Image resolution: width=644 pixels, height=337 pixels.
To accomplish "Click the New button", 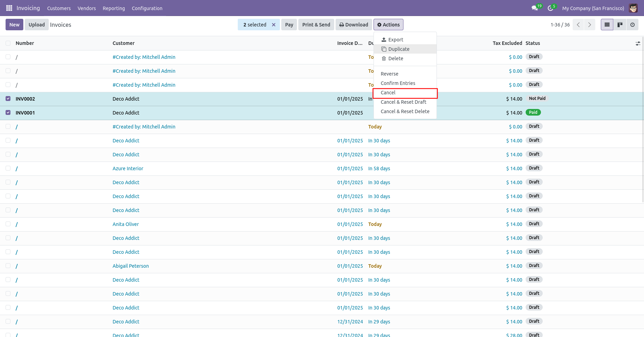I will coord(15,25).
